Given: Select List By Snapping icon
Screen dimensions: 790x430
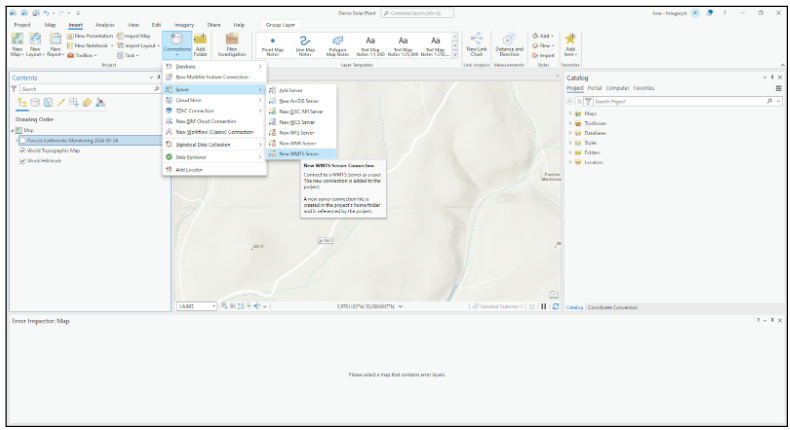Looking at the screenshot, I should point(74,103).
